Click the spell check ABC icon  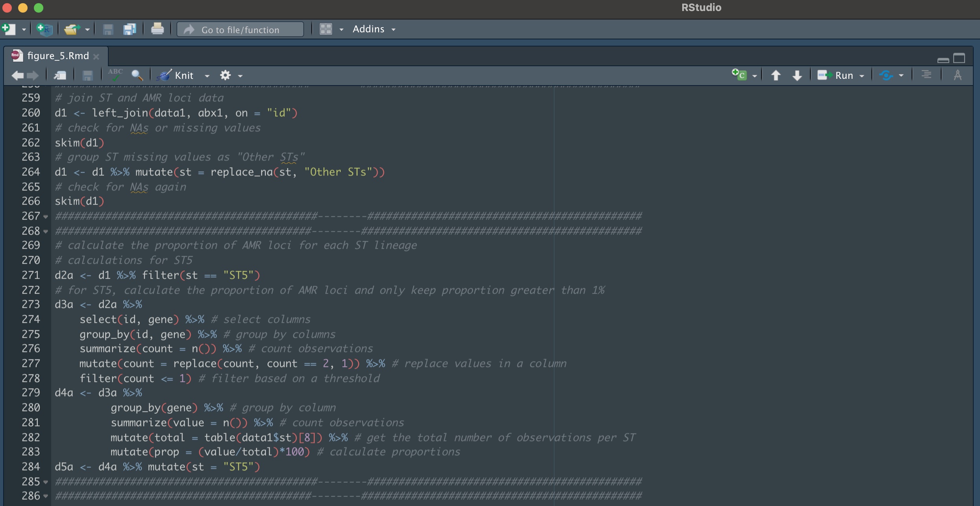115,75
